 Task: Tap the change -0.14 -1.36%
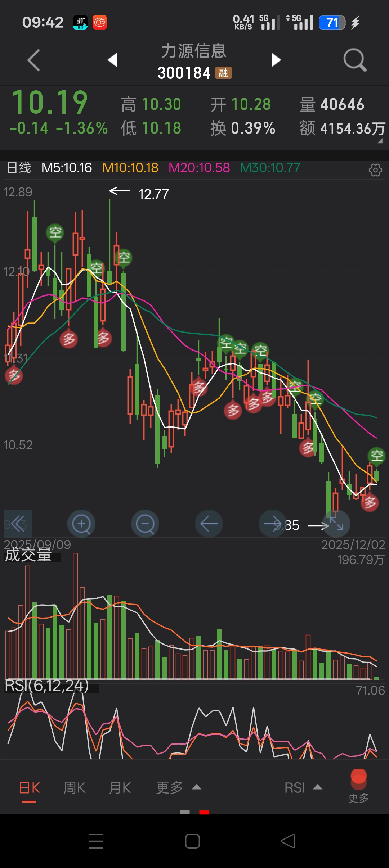click(59, 128)
